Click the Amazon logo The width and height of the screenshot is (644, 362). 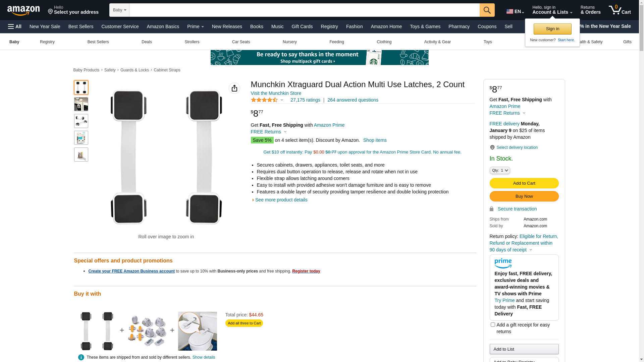point(23,11)
